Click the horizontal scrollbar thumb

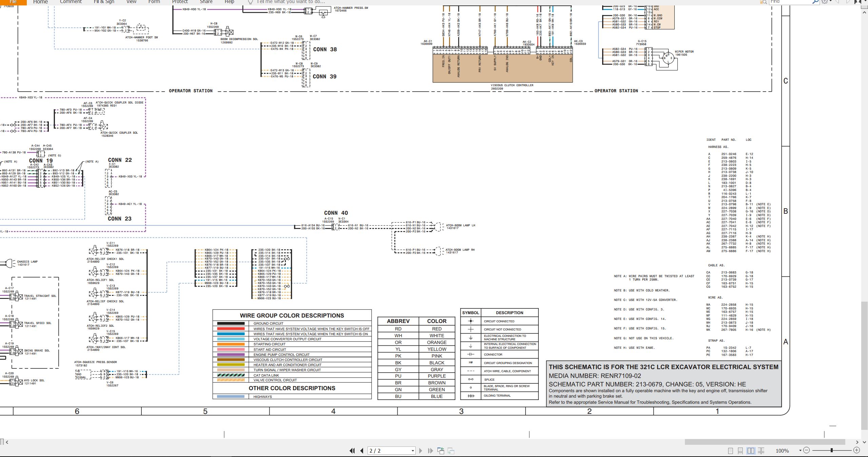765,442
